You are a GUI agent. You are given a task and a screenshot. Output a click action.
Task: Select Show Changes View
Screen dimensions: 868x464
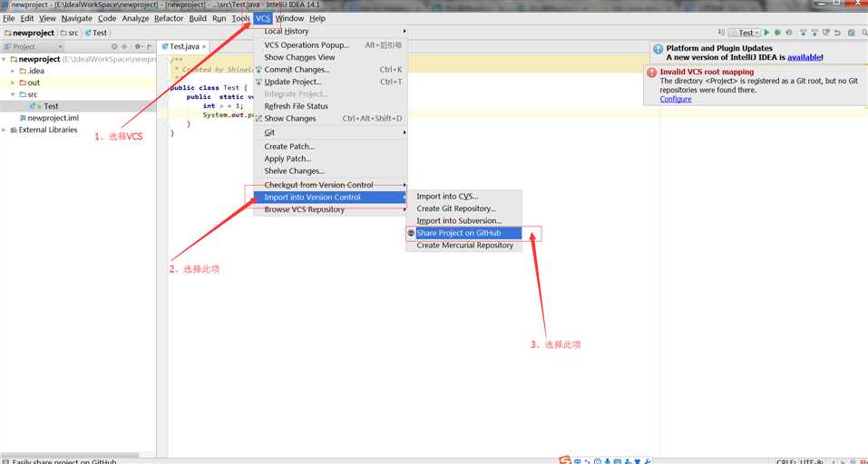330,57
